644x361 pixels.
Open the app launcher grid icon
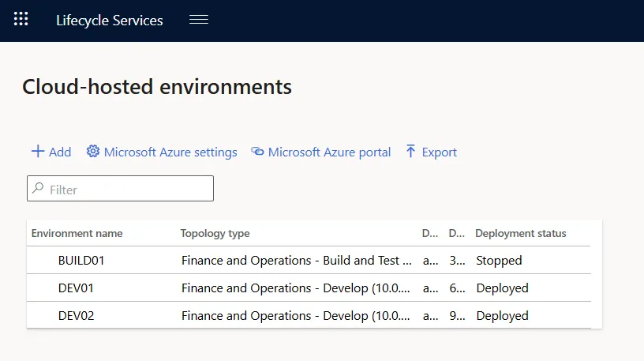point(21,19)
